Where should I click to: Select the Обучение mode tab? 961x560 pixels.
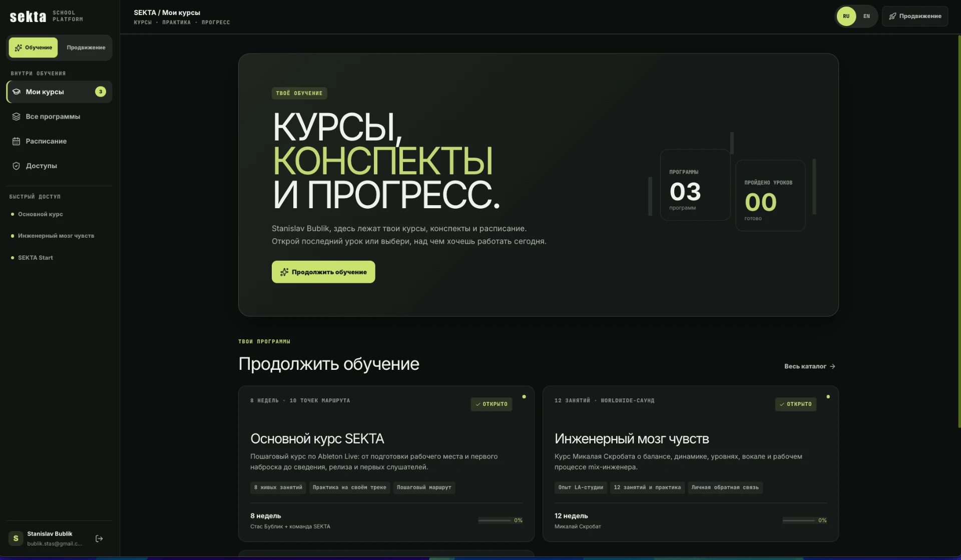tap(33, 48)
